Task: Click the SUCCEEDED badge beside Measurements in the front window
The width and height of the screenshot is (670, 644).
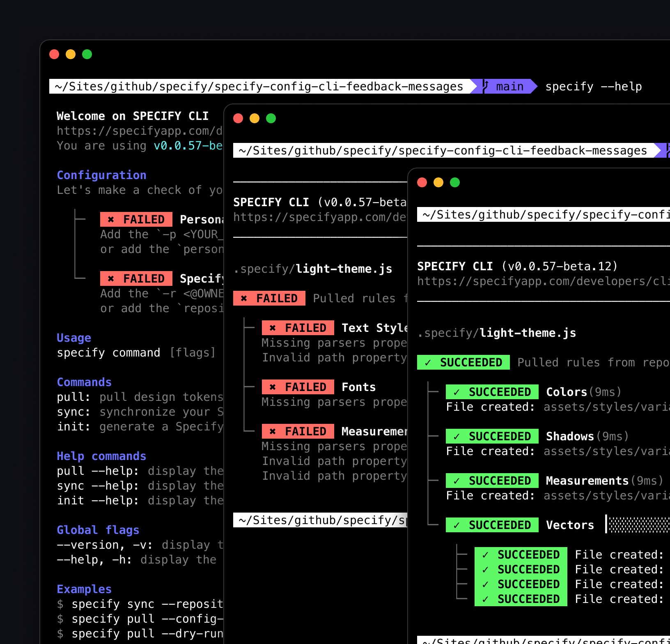Action: coord(492,481)
